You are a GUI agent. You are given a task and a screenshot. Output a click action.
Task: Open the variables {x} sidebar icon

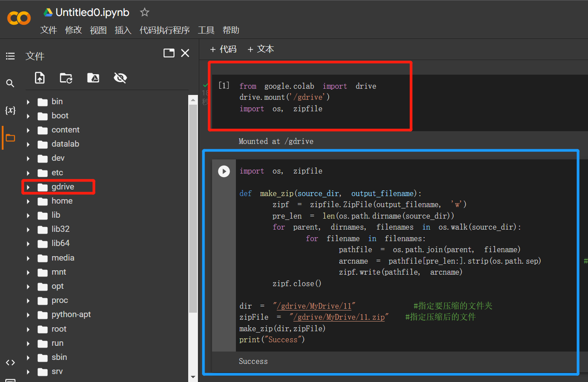coord(10,110)
